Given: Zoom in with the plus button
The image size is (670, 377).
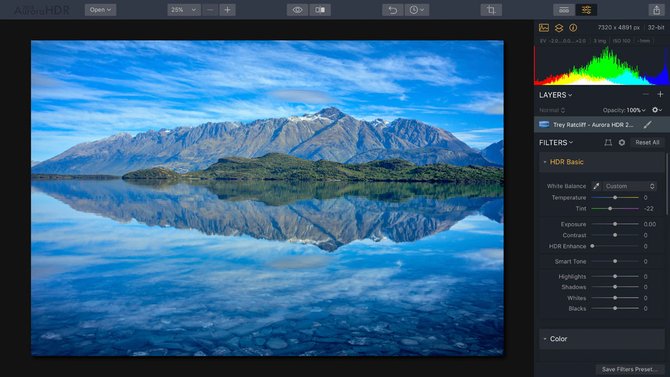Looking at the screenshot, I should click(x=227, y=10).
